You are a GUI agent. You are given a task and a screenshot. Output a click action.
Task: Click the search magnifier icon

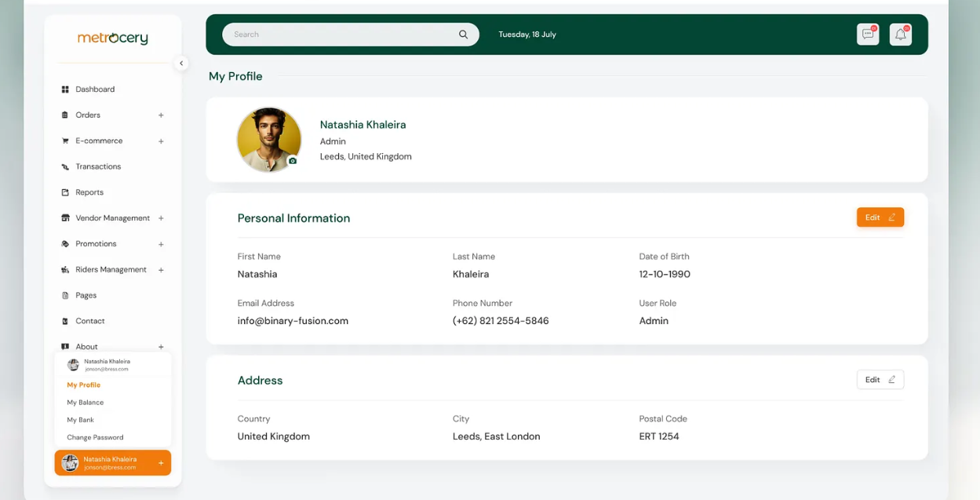463,35
